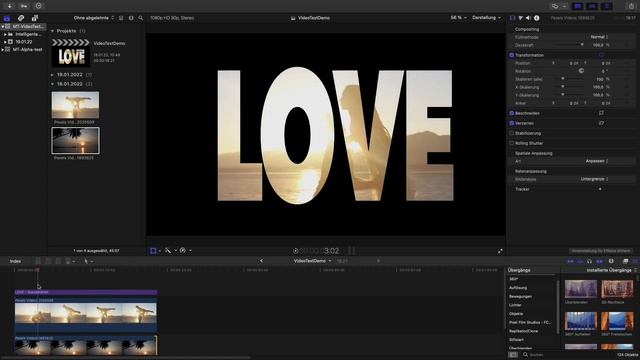Select the ReplikatoroClone transitions category

[524, 331]
